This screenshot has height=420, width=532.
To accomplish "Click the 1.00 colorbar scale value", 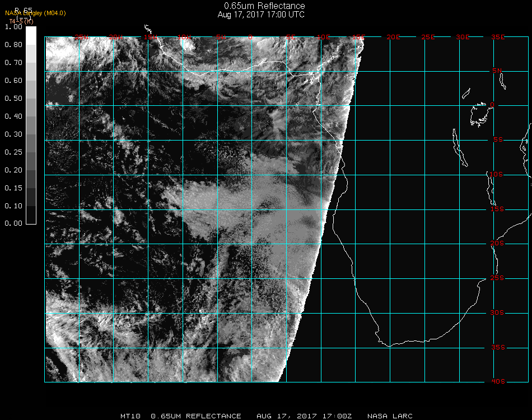I will 13,27.
